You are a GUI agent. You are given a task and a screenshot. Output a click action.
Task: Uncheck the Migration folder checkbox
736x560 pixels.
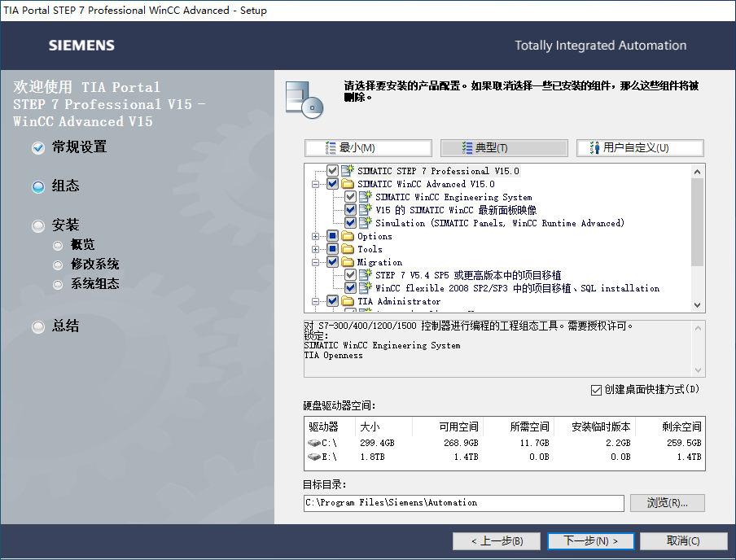pos(332,262)
